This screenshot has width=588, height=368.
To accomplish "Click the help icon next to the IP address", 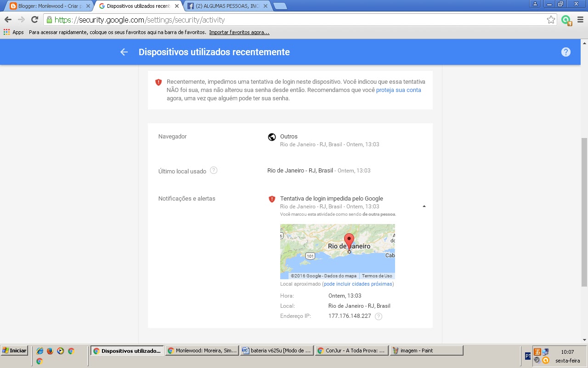I will click(379, 316).
